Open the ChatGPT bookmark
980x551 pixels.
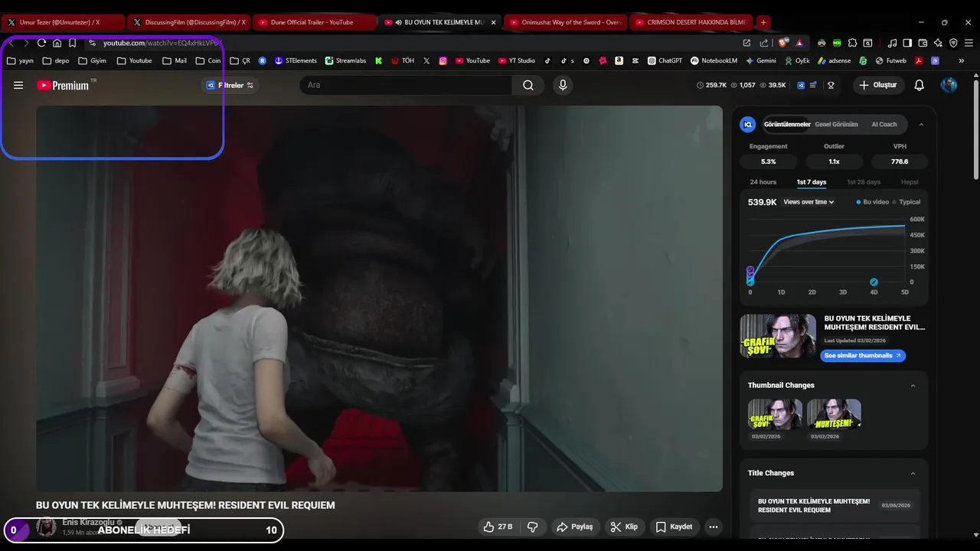pos(665,60)
